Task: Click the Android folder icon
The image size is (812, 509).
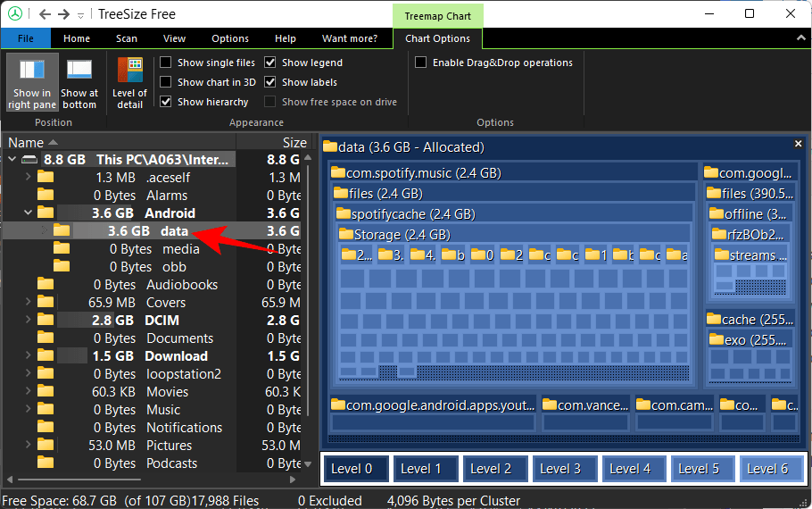Action: click(x=46, y=213)
